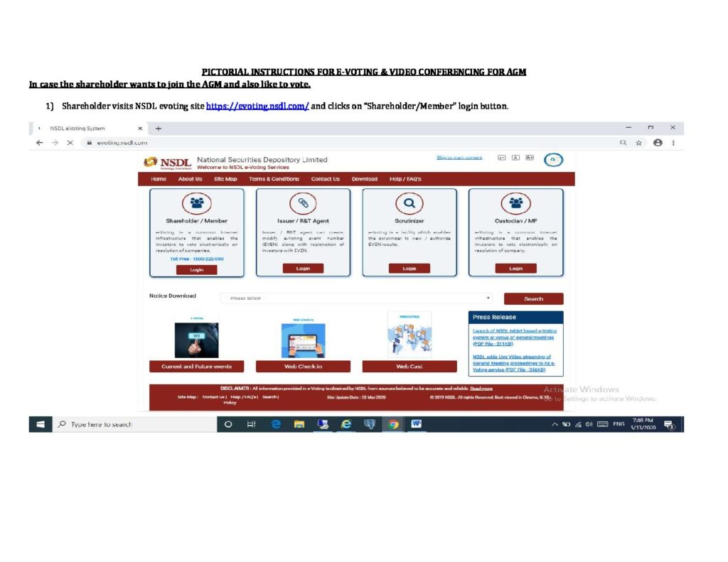Open the taskbar clock showing the time
This screenshot has width=728, height=562.
pyautogui.click(x=643, y=424)
